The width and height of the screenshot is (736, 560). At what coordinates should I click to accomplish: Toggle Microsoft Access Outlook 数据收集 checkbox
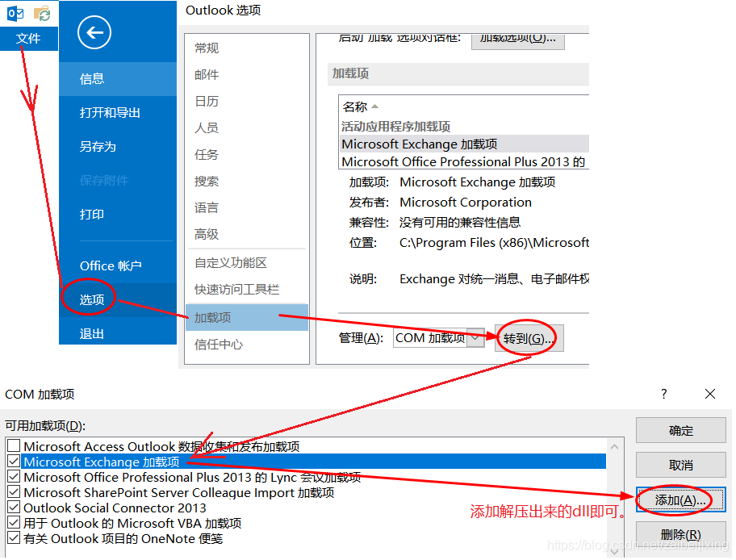[x=14, y=445]
